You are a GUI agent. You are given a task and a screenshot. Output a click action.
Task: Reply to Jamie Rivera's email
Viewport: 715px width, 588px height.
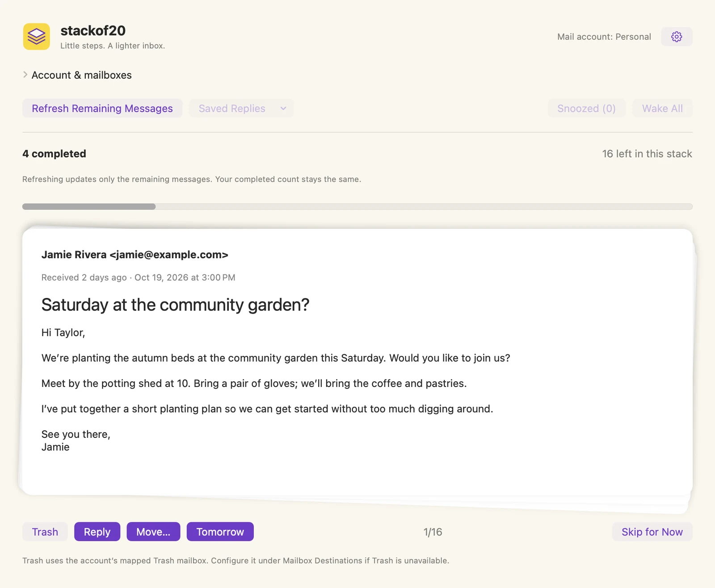97,532
